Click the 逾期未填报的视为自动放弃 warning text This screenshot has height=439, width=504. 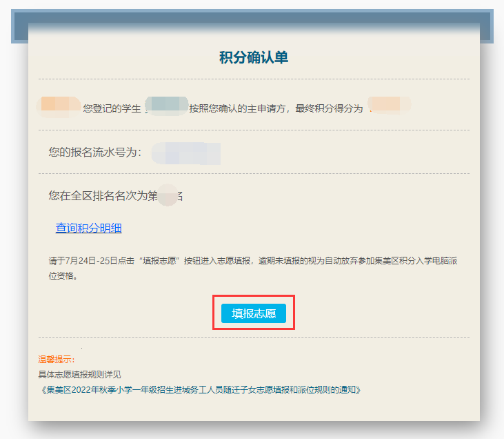coord(317,261)
